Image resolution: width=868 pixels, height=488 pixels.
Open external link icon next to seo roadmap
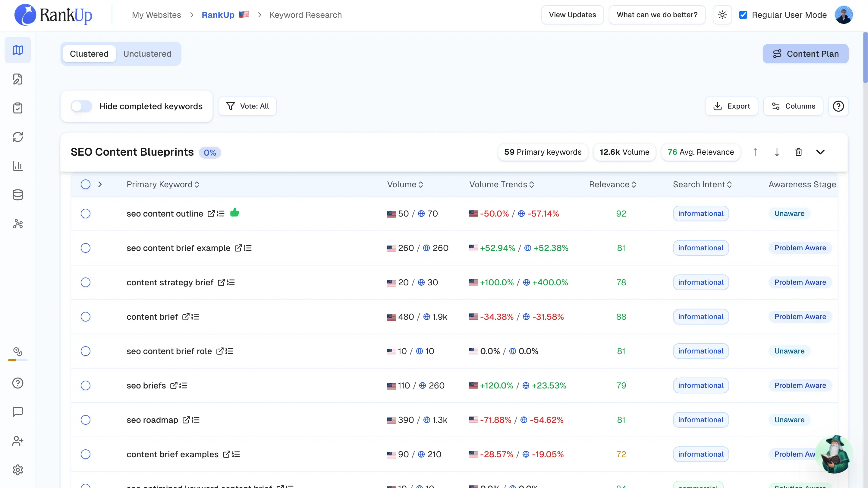coord(186,420)
